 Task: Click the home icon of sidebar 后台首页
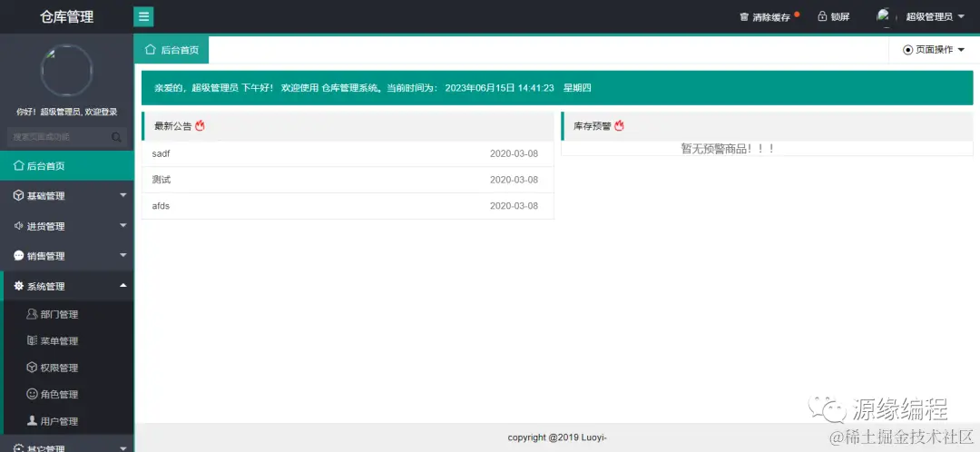(19, 166)
